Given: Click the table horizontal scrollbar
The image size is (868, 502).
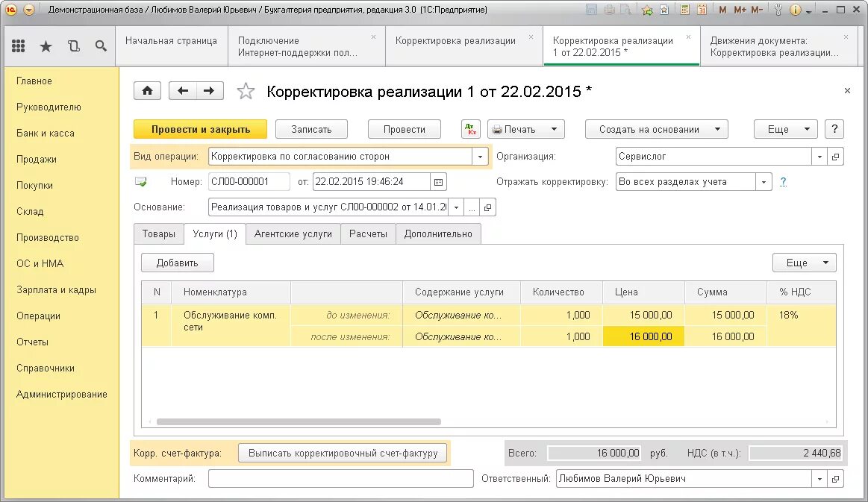Looking at the screenshot, I should pos(299,421).
